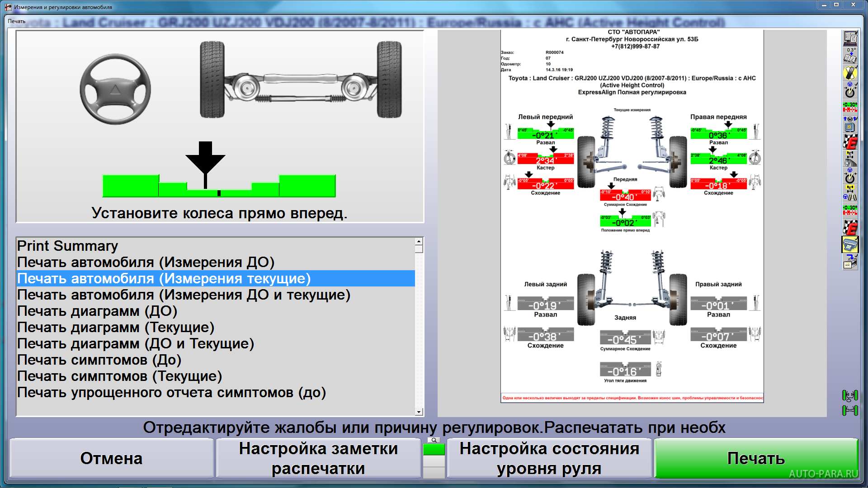This screenshot has width=868, height=488.
Task: Select the front axle status icon
Action: pos(850,396)
